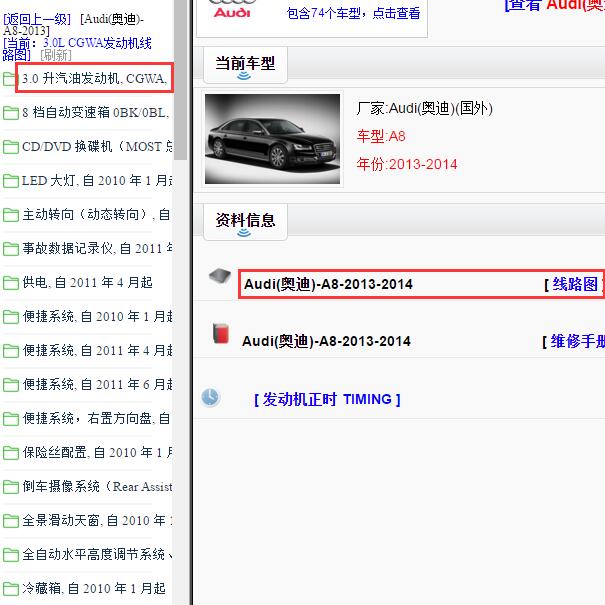The height and width of the screenshot is (605, 605).
Task: Click red text 车型:A8
Action: [381, 136]
